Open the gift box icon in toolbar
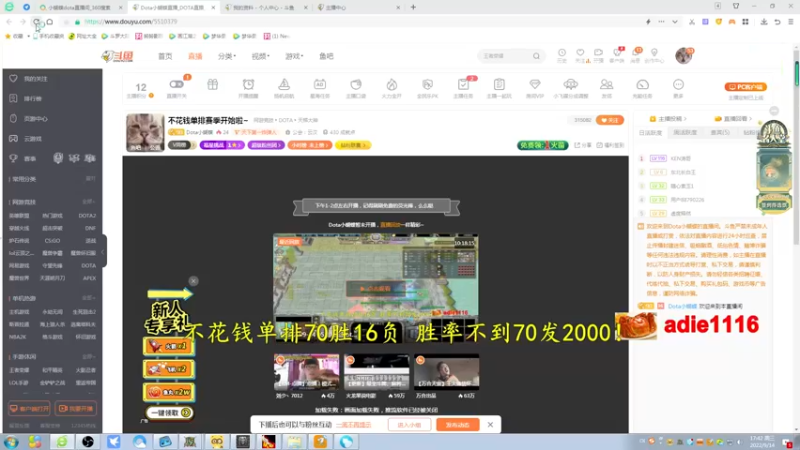Image resolution: width=800 pixels, height=450 pixels. point(213,84)
